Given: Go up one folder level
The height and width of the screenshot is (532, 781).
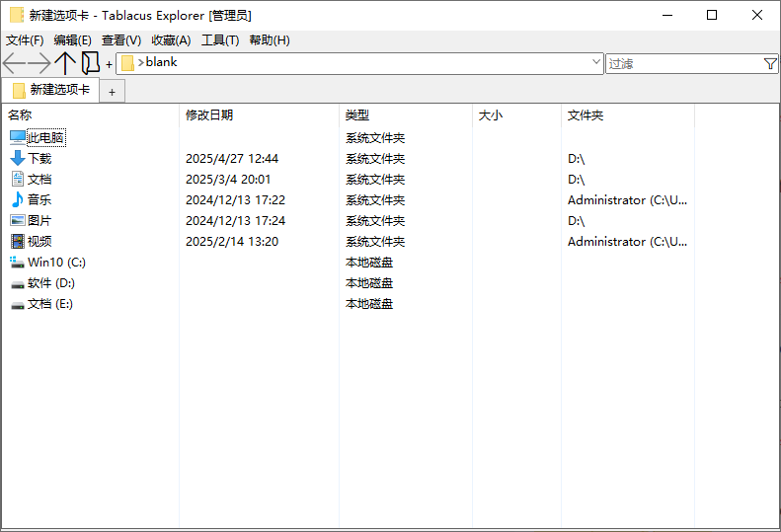Looking at the screenshot, I should tap(65, 64).
